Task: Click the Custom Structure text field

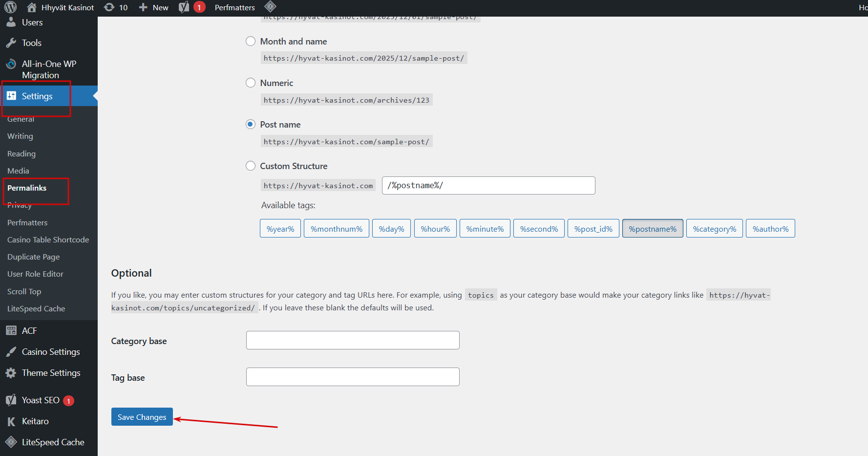Action: [x=488, y=185]
